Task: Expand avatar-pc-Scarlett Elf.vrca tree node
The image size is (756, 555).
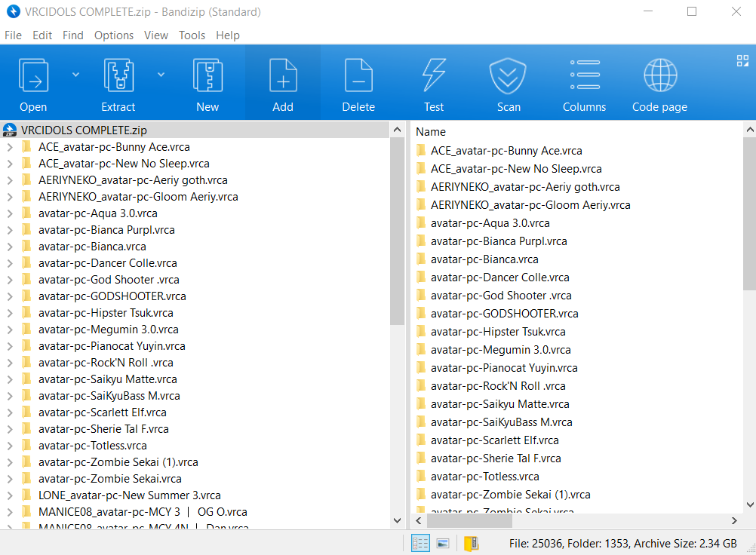Action: pyautogui.click(x=10, y=413)
